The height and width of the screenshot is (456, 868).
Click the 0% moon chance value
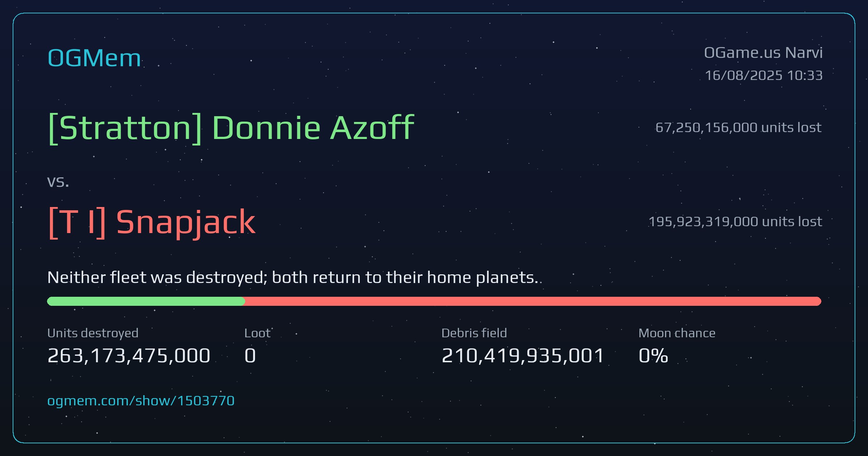pos(653,356)
